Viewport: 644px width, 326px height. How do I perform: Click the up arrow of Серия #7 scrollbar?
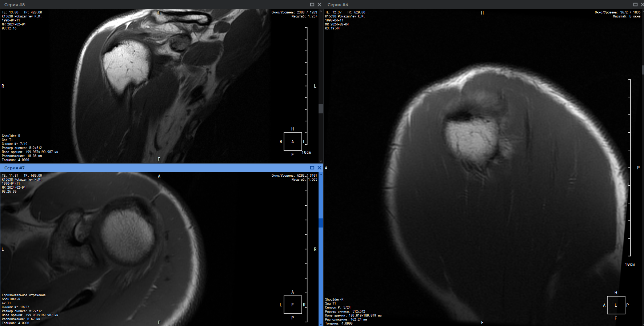(321, 174)
